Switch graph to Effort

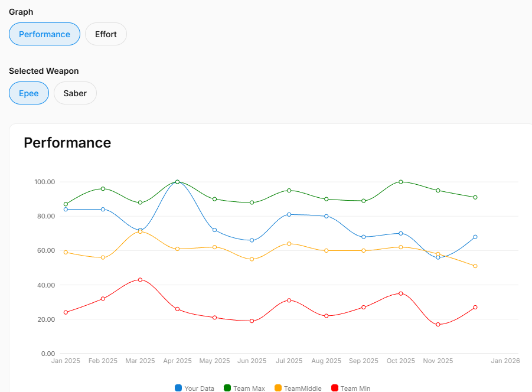106,34
